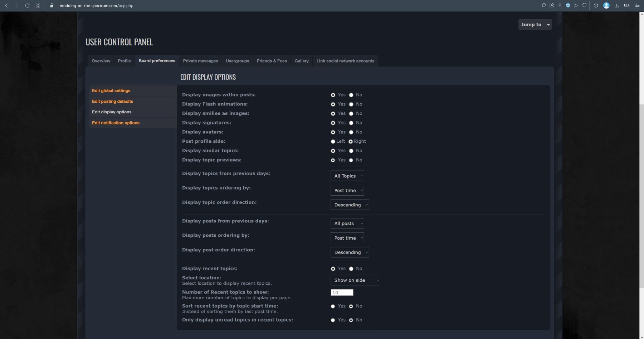Select Yes for Only display unread topics
Screen dimensions: 644x339
point(333,320)
